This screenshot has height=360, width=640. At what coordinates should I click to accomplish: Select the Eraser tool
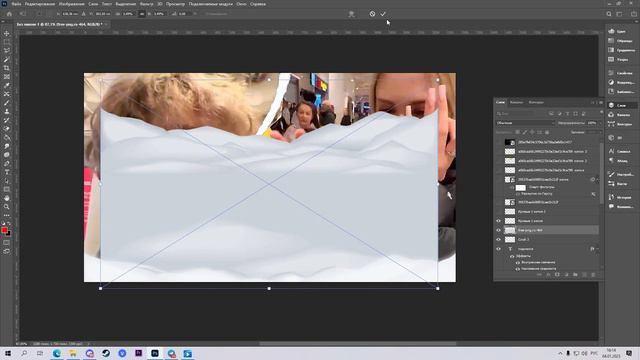(7, 129)
